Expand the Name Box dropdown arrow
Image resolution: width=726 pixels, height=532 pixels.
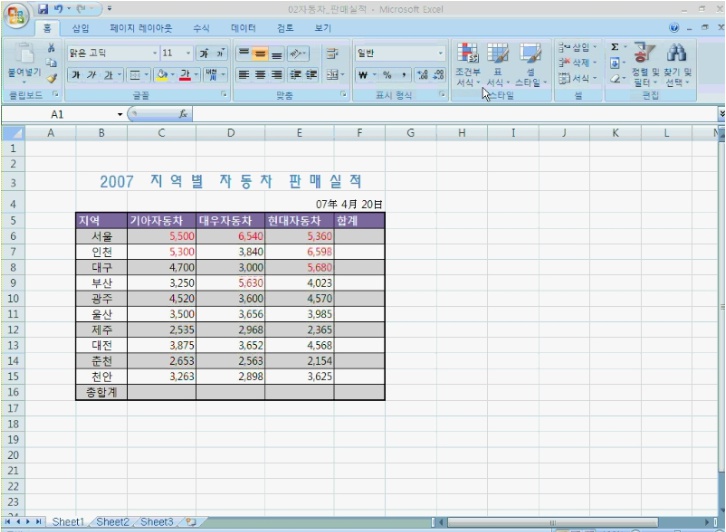(x=120, y=114)
